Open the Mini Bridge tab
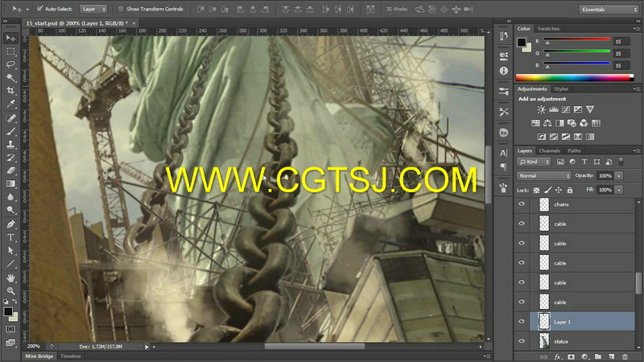The height and width of the screenshot is (362, 644). [x=39, y=356]
